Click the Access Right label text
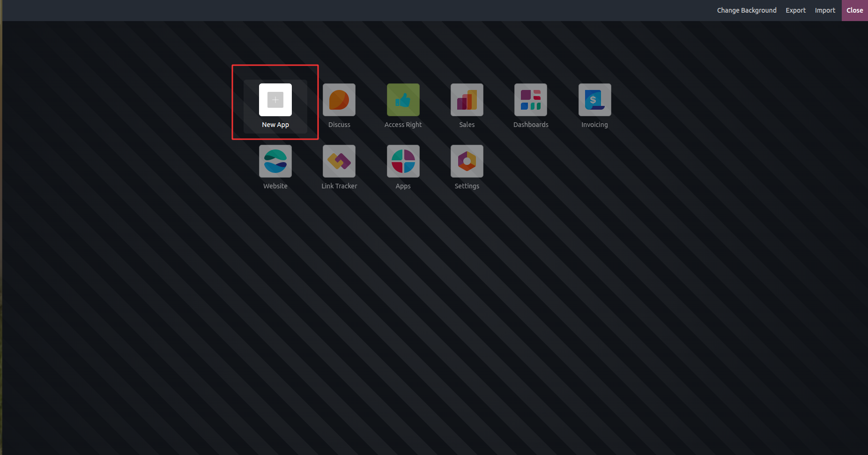This screenshot has width=868, height=455. [403, 125]
